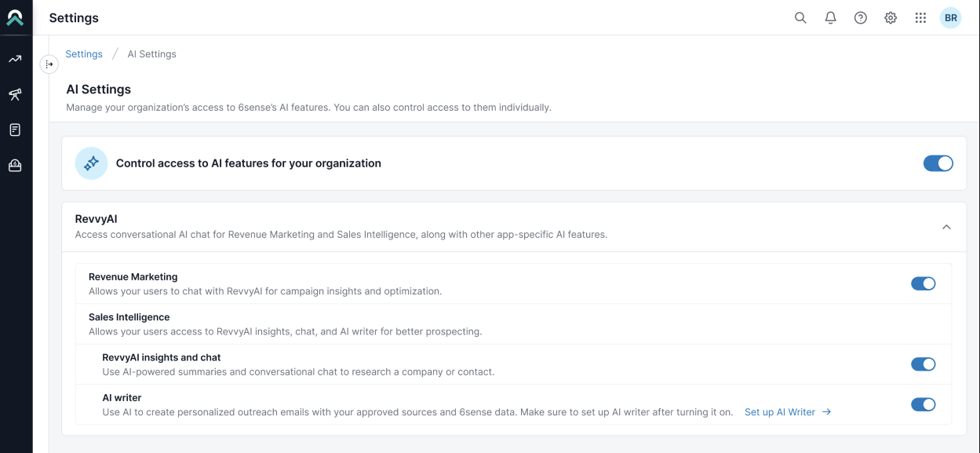
Task: Open the help question mark icon
Action: coord(861,17)
